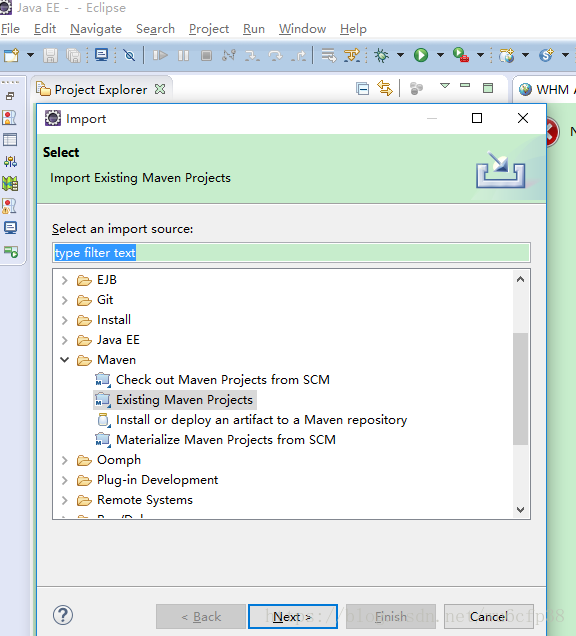This screenshot has height=636, width=576.
Task: Click the Drop to Frame icon
Action: [329, 55]
